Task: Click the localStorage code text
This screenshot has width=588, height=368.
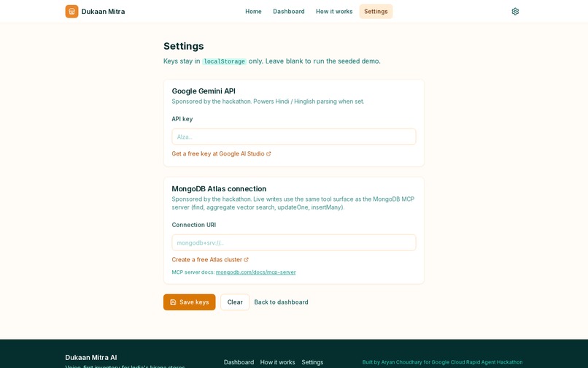Action: tap(224, 61)
